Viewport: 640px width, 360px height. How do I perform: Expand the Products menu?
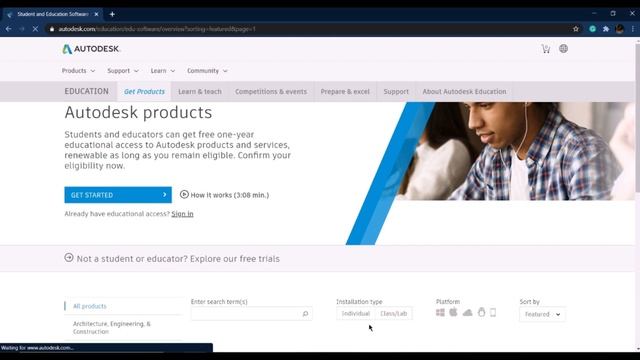point(78,71)
